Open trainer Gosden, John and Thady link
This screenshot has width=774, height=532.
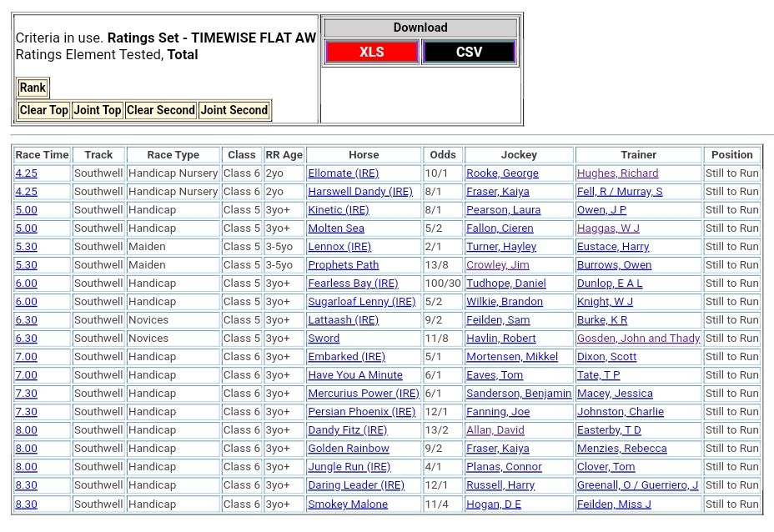(x=638, y=339)
